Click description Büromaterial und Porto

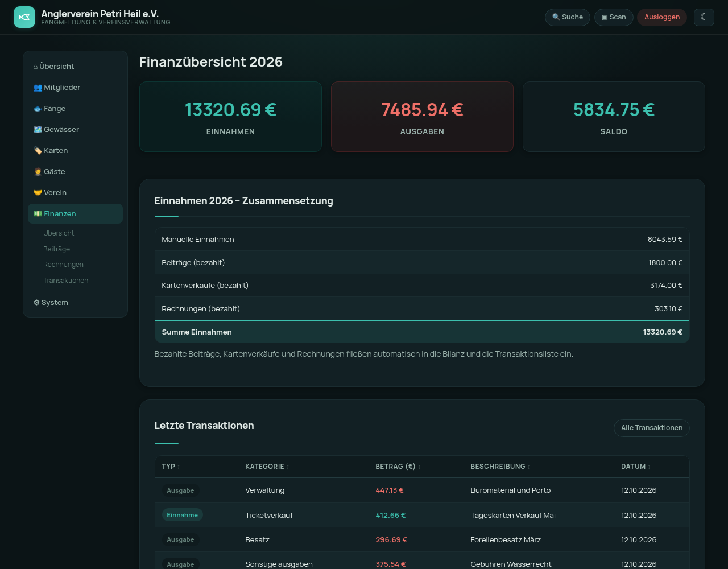[x=511, y=490]
